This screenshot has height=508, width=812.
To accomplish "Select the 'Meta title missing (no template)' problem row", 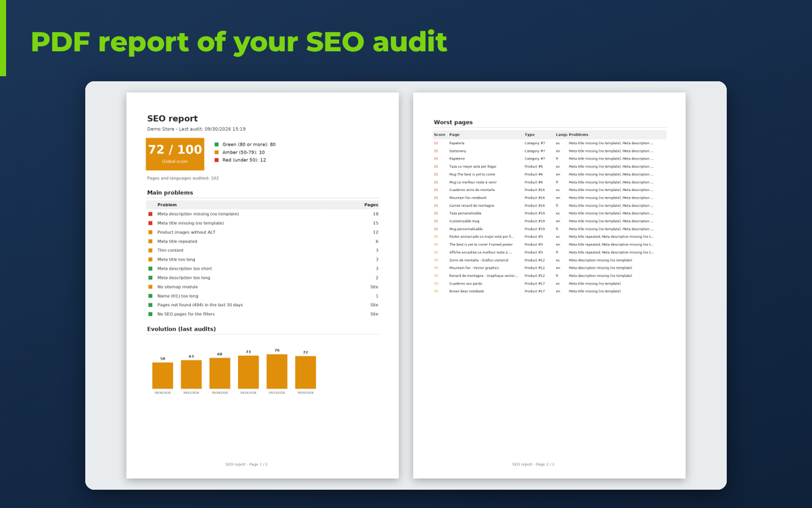I will tap(263, 223).
